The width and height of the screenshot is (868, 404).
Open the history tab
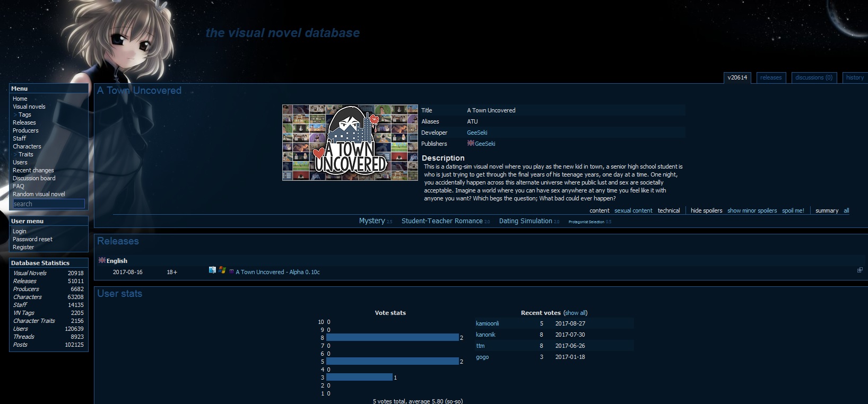855,77
